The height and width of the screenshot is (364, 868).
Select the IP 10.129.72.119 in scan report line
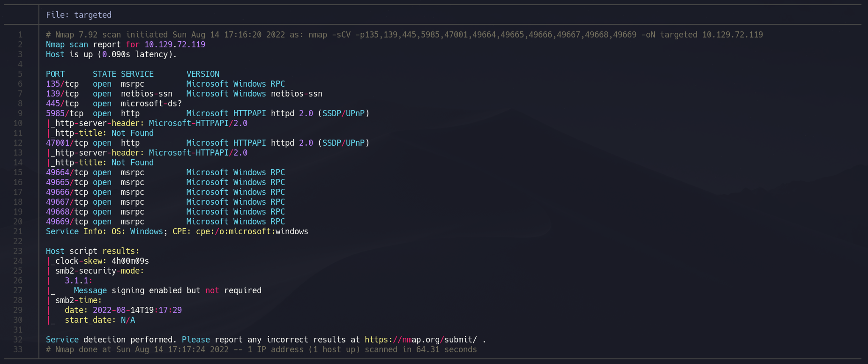pyautogui.click(x=175, y=45)
